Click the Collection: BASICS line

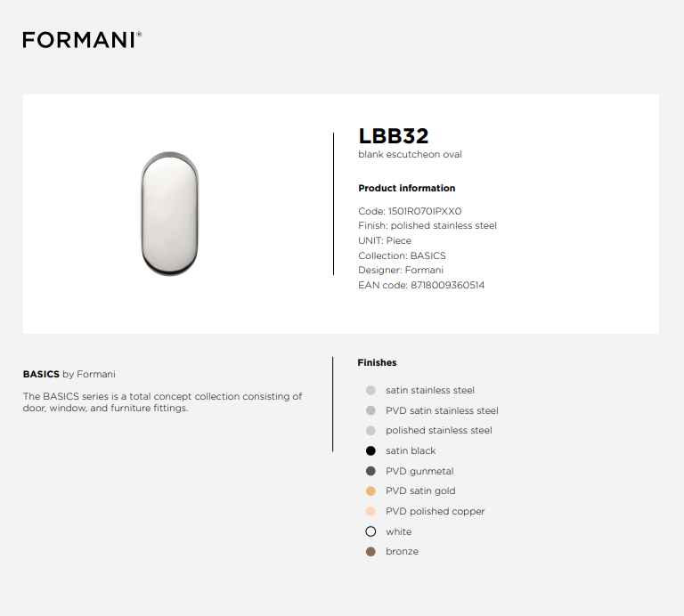[402, 255]
